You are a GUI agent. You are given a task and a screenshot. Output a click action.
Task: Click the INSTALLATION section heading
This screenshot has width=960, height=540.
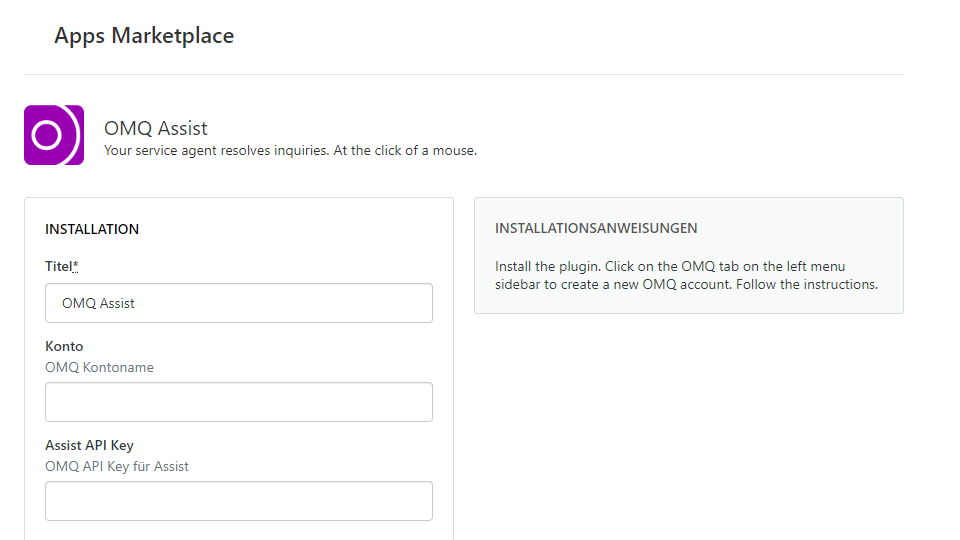click(x=92, y=229)
